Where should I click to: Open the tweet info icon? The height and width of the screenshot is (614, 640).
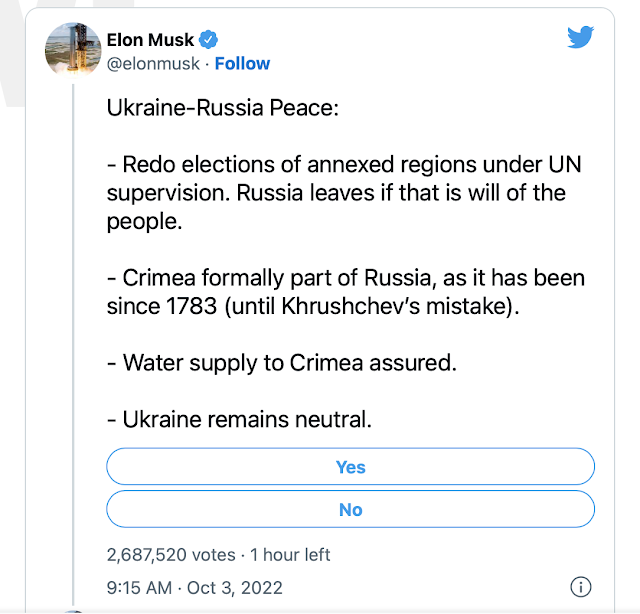[580, 586]
